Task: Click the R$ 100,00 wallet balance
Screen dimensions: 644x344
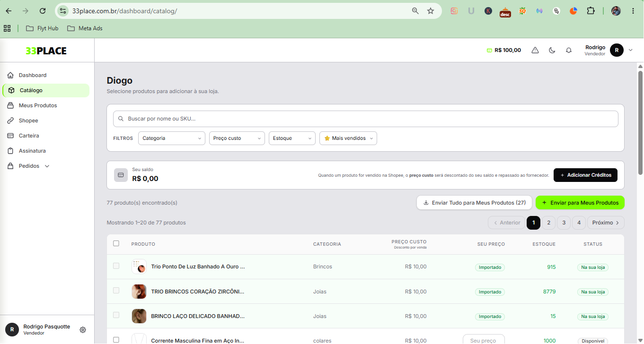Action: (x=503, y=50)
